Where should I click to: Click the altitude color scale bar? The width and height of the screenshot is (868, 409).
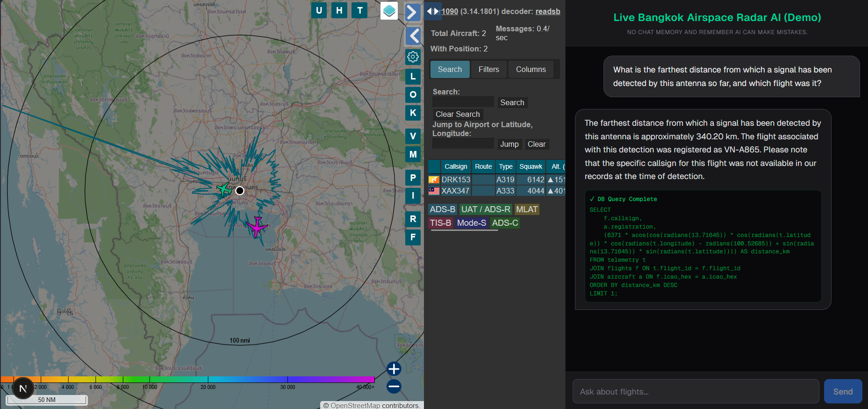[187, 379]
